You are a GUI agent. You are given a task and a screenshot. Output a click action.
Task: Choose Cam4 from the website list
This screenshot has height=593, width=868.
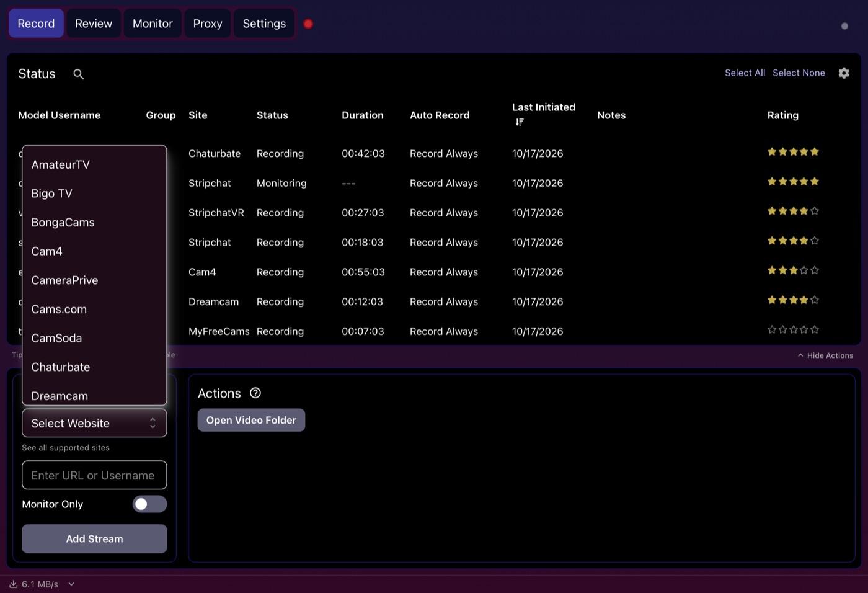pos(94,251)
